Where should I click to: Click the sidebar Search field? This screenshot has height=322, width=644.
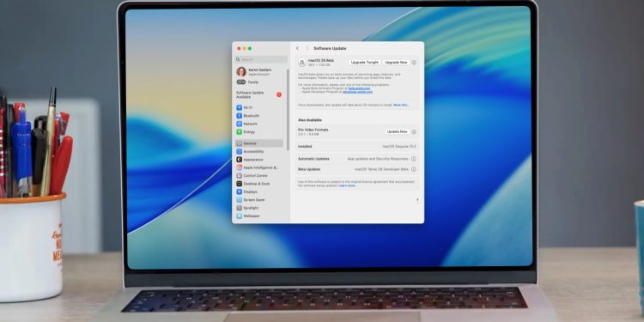261,59
